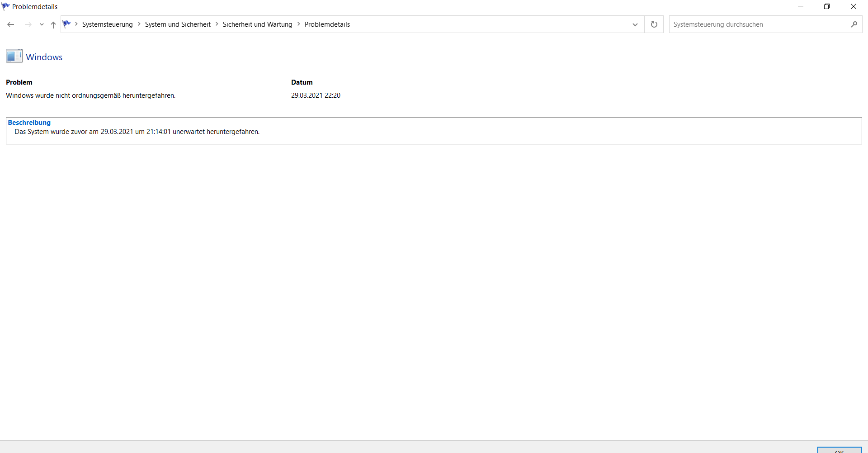Confirm with the OK button
Viewport: 868px width, 453px height.
coord(840,450)
